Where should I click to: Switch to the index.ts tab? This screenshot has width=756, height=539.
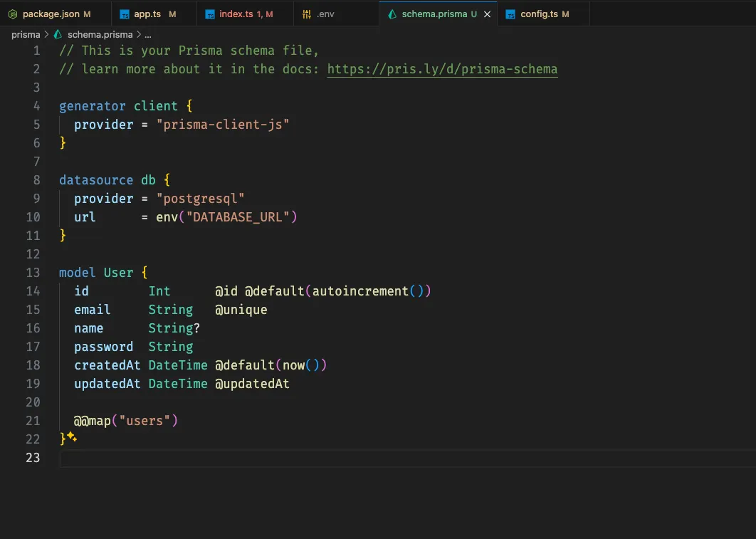(245, 14)
